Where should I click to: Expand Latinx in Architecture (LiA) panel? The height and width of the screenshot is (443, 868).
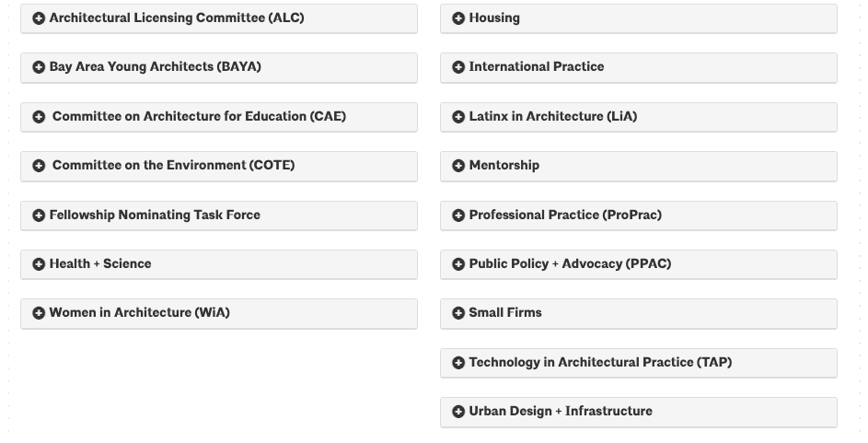(x=552, y=117)
